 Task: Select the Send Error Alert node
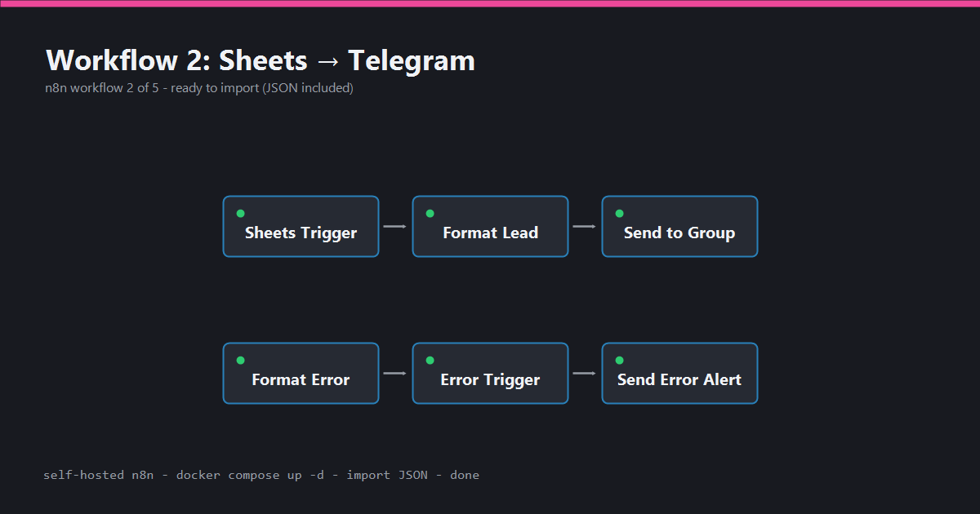point(679,373)
